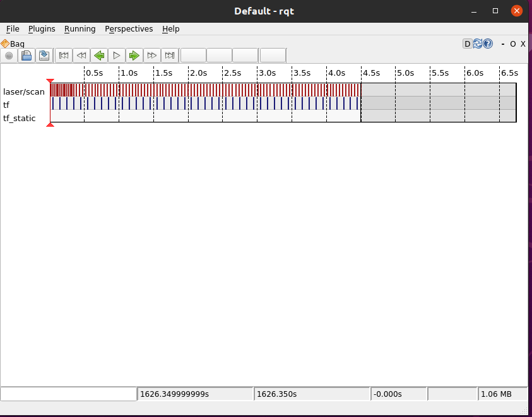
Task: Click the fast forward double-arrow button
Action: (151, 56)
